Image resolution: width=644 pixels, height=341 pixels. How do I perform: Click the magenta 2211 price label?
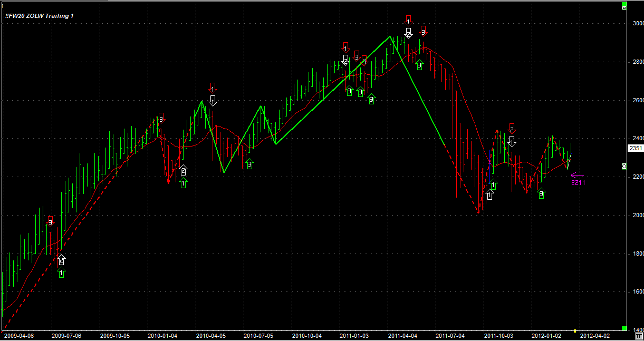coord(578,183)
